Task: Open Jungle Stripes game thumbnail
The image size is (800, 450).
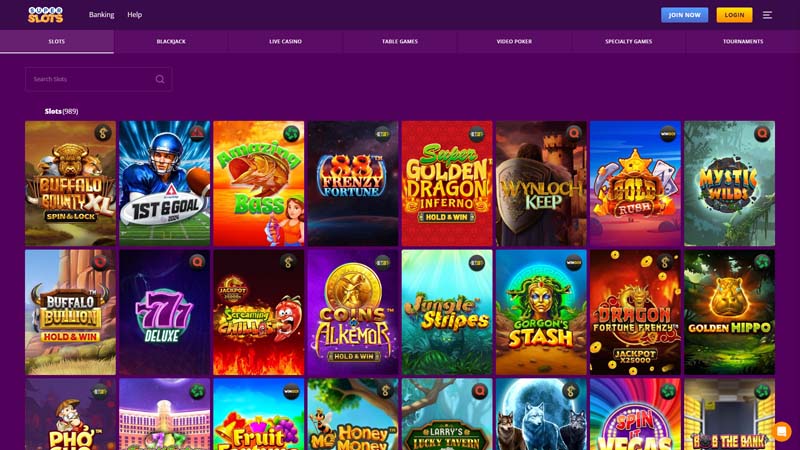Action: pyautogui.click(x=447, y=312)
